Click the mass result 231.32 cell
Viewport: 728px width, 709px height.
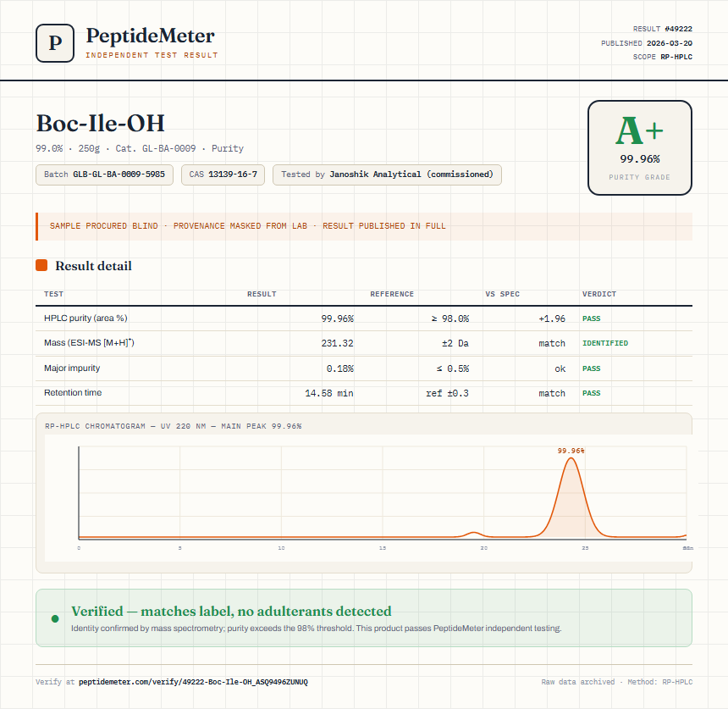337,343
